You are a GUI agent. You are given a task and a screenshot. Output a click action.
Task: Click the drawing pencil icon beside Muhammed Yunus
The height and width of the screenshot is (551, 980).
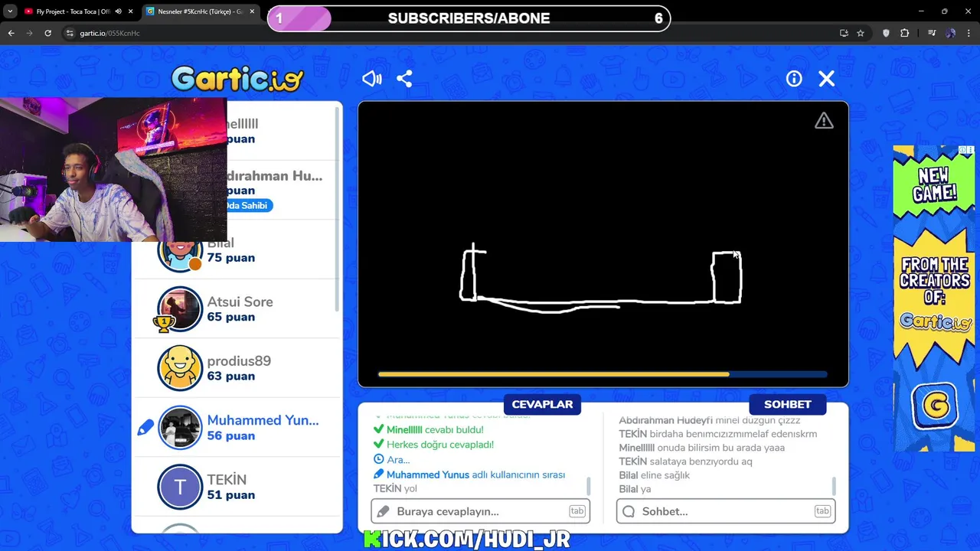145,428
